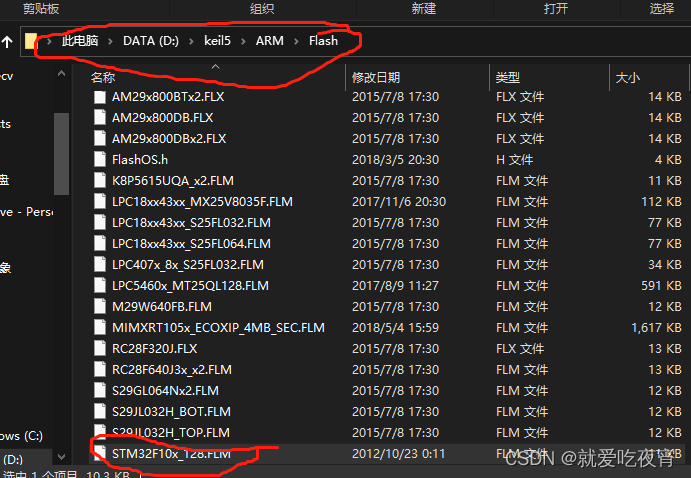This screenshot has width=691, height=478.
Task: Click H 文件 type cell
Action: (x=514, y=159)
